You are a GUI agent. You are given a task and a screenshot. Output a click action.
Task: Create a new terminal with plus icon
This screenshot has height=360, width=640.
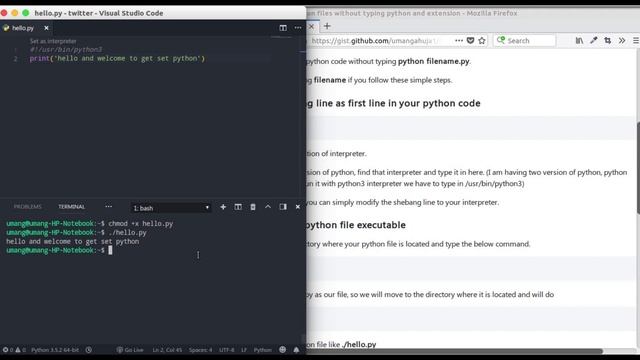(x=223, y=207)
